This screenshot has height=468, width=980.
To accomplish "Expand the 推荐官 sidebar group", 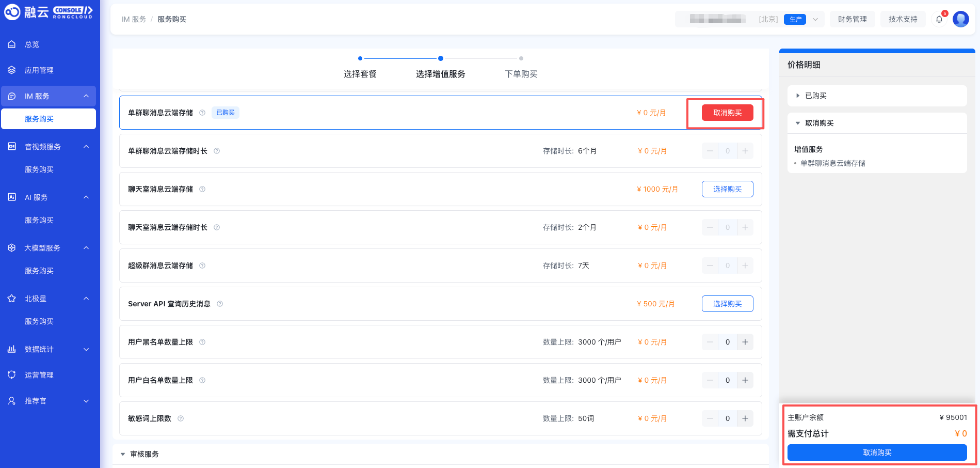I will (x=86, y=401).
